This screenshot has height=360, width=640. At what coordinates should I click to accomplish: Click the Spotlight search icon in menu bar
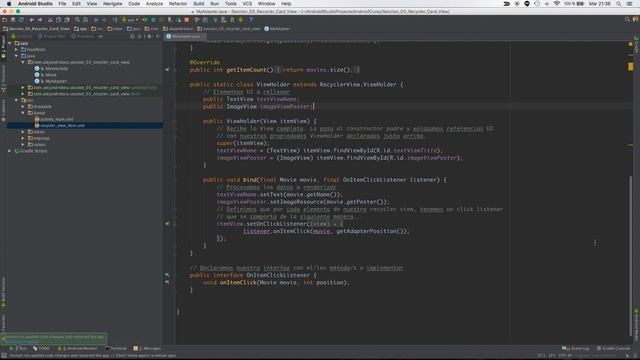point(619,4)
